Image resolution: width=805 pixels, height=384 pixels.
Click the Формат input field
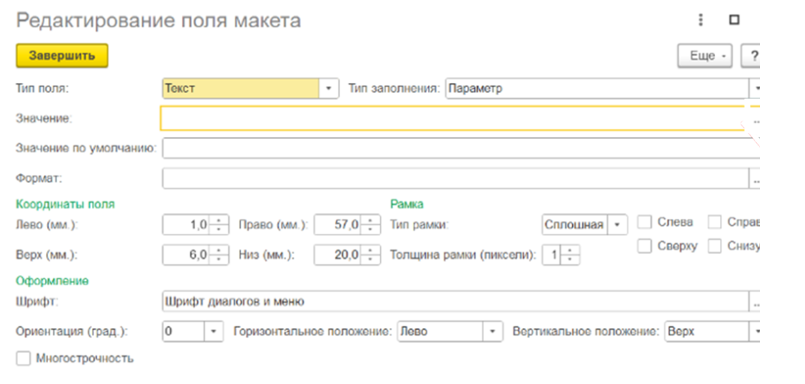[456, 179]
